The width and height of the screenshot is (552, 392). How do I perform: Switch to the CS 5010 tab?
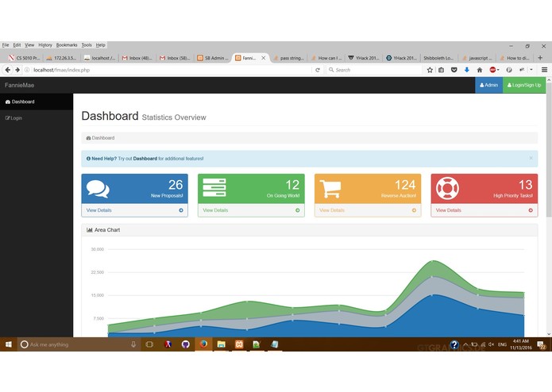click(x=25, y=58)
